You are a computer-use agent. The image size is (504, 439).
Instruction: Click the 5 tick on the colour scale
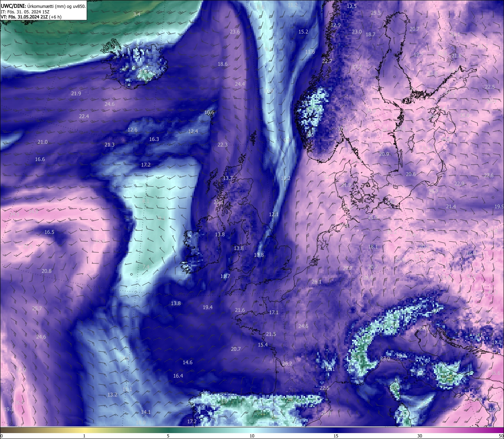pyautogui.click(x=168, y=436)
